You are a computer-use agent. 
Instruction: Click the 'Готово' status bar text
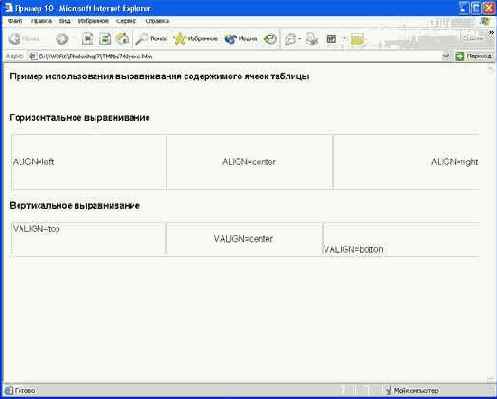pos(25,390)
